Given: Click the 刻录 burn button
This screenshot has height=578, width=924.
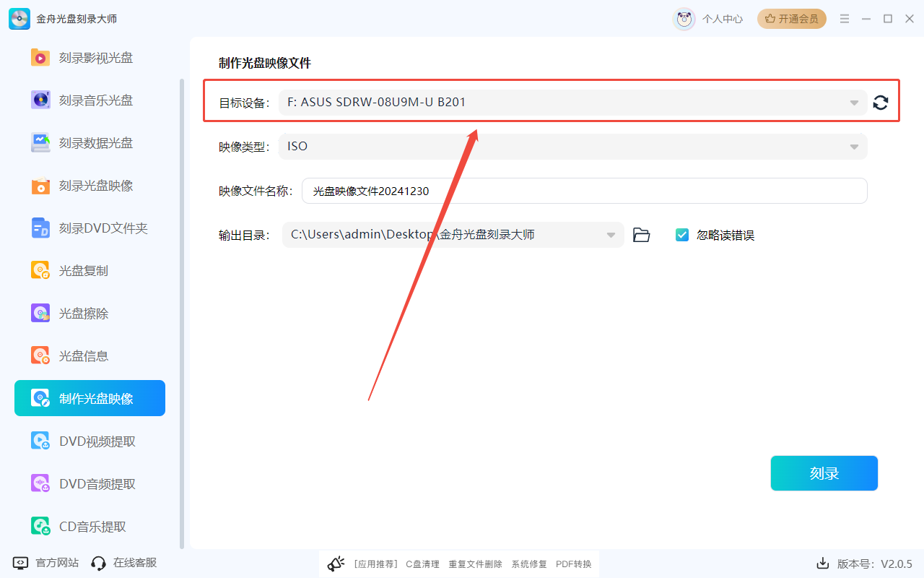Looking at the screenshot, I should click(x=824, y=473).
